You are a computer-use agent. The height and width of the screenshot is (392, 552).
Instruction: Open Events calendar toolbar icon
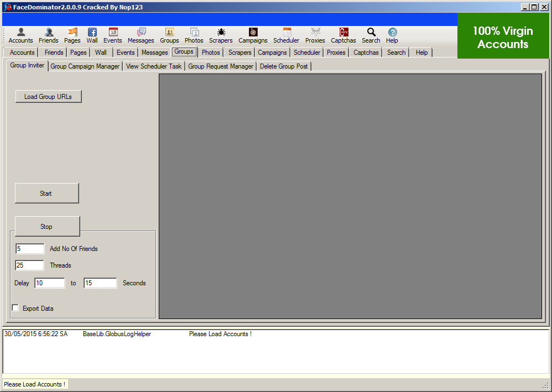pyautogui.click(x=113, y=36)
